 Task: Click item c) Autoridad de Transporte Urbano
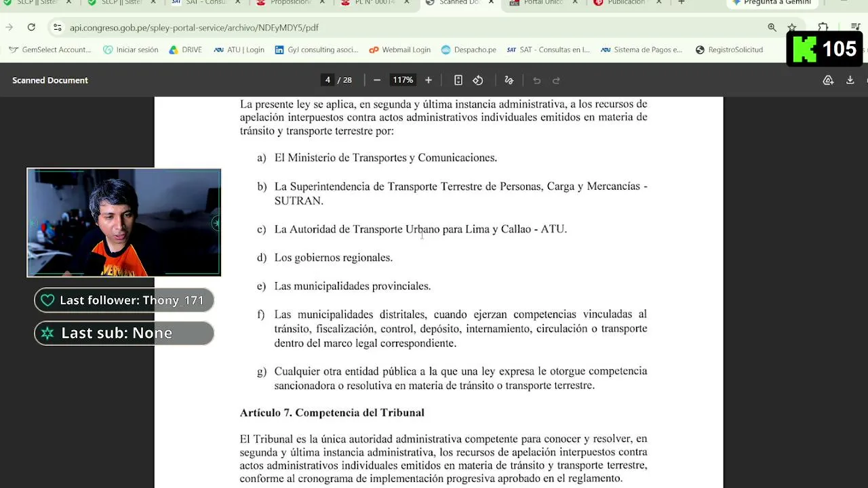coord(412,229)
